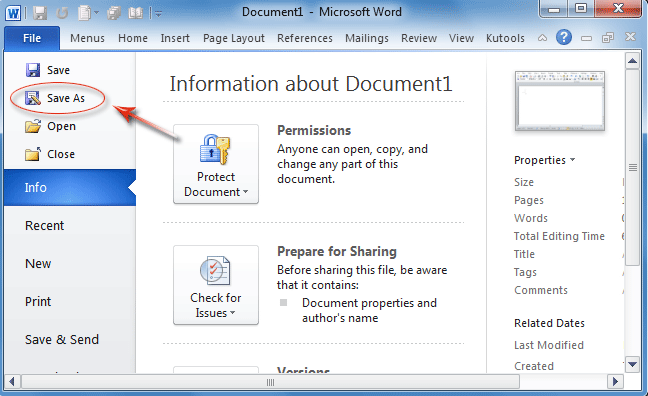Click the Word application icon in title bar
The height and width of the screenshot is (396, 648).
13,13
